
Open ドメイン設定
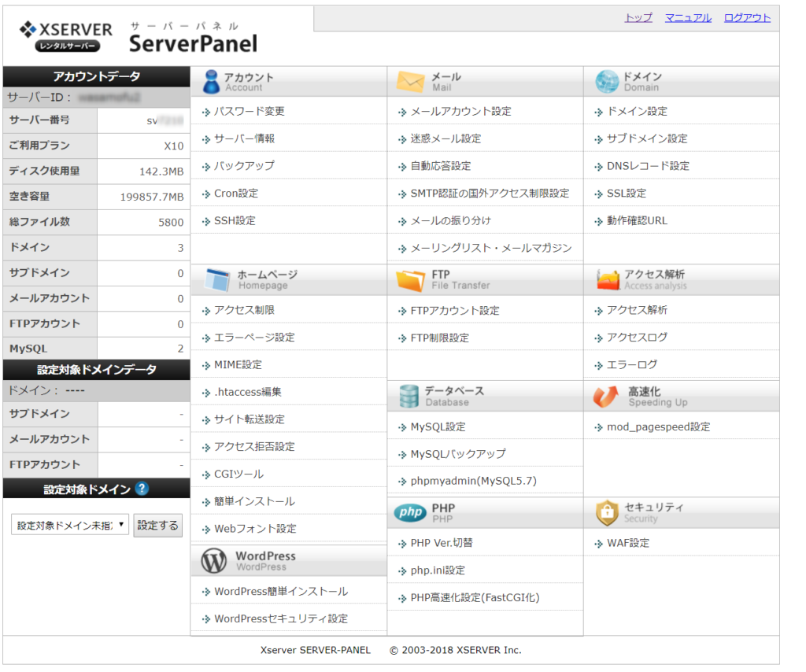coord(637,111)
